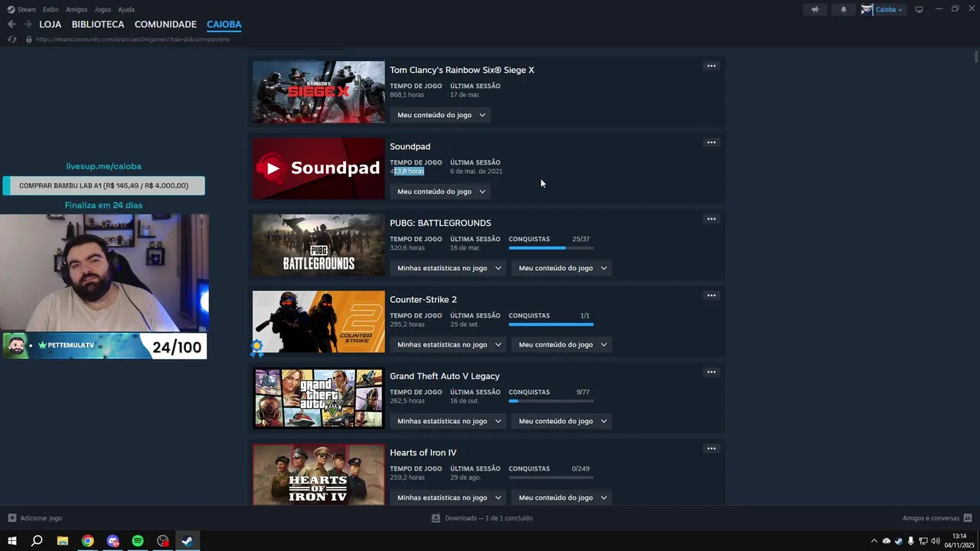Screen dimensions: 980x551
Task: Open options menu for Counter-Strike 2
Action: coord(711,295)
